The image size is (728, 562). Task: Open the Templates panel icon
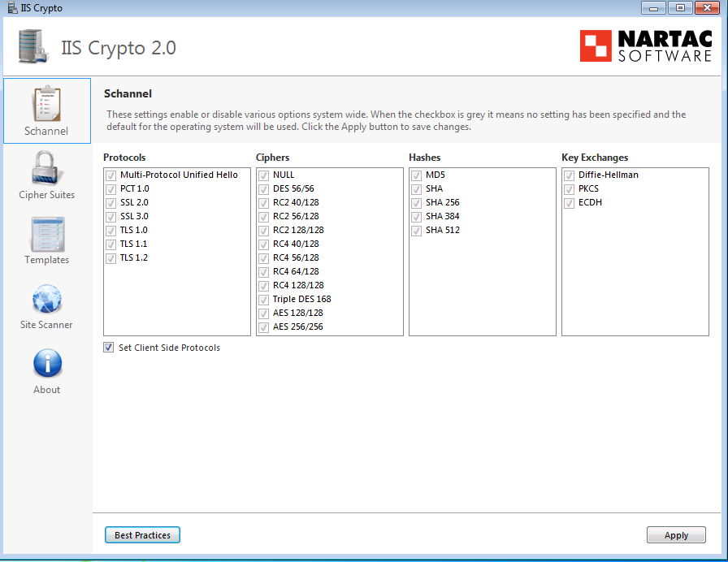47,234
